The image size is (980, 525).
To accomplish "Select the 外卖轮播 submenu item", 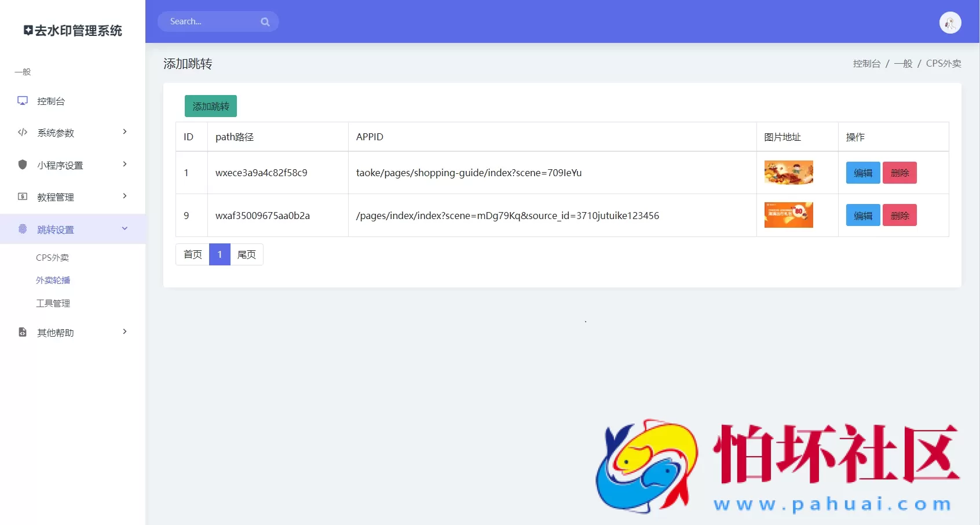I will coord(53,280).
